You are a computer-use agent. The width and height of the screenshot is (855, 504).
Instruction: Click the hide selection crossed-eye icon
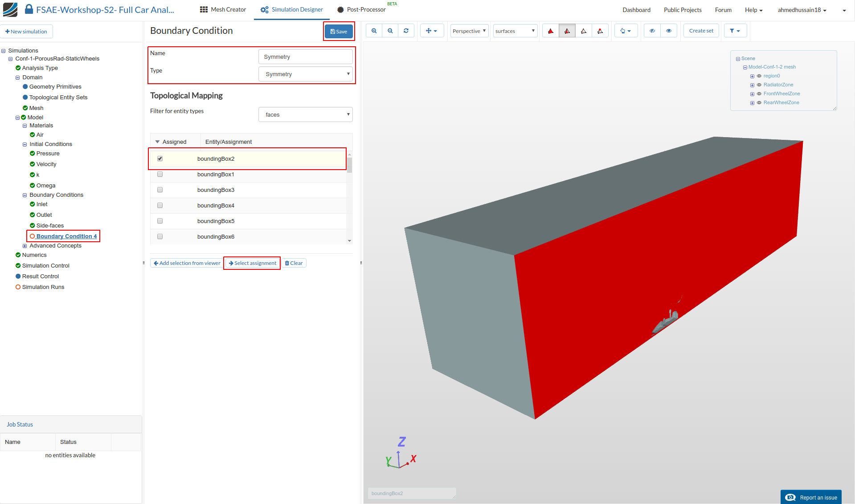(652, 31)
